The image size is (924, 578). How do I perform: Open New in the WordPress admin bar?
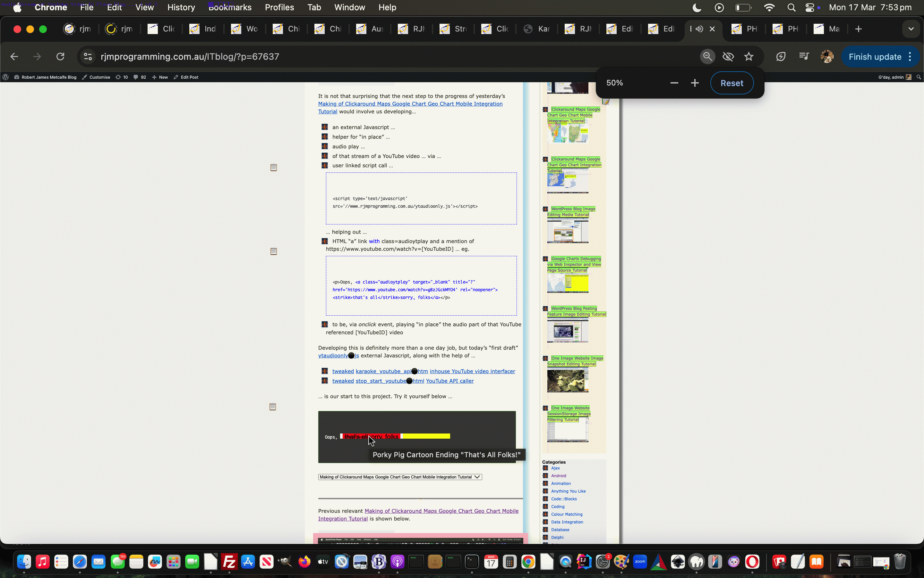coord(160,77)
